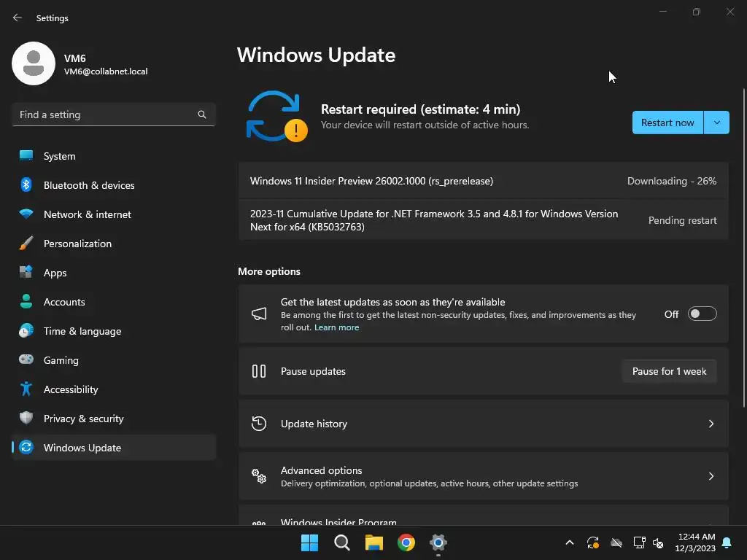Image resolution: width=747 pixels, height=560 pixels.
Task: Click the Personalization paintbrush icon
Action: [x=26, y=243]
